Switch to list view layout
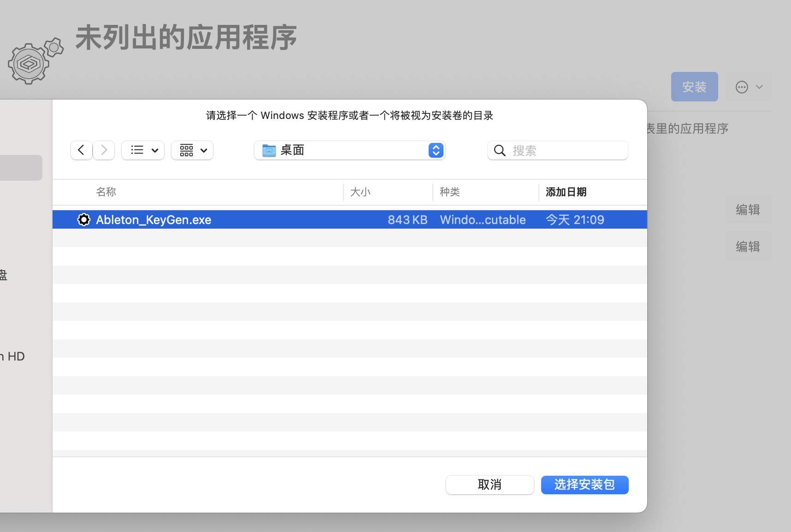The height and width of the screenshot is (532, 791). coord(137,150)
